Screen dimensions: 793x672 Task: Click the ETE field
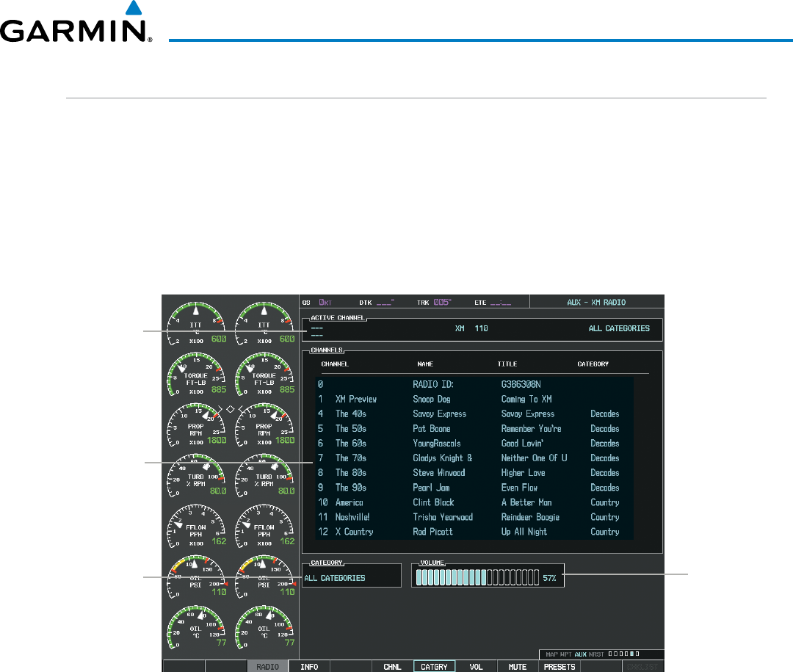click(493, 302)
